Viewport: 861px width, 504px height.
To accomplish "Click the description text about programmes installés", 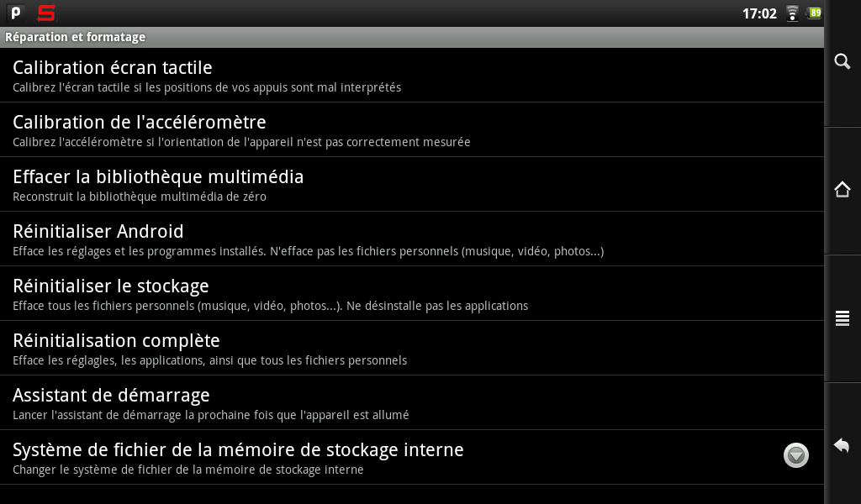I will pos(308,252).
